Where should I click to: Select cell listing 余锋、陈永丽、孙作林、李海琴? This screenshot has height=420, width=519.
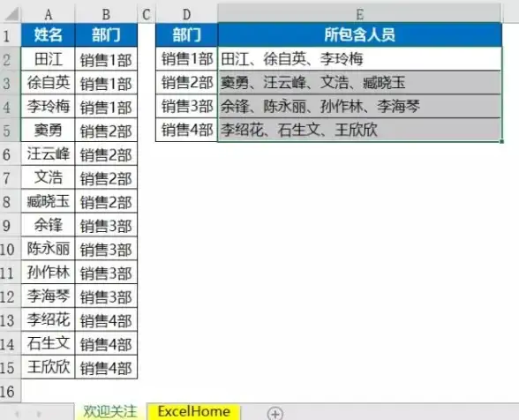(x=360, y=107)
